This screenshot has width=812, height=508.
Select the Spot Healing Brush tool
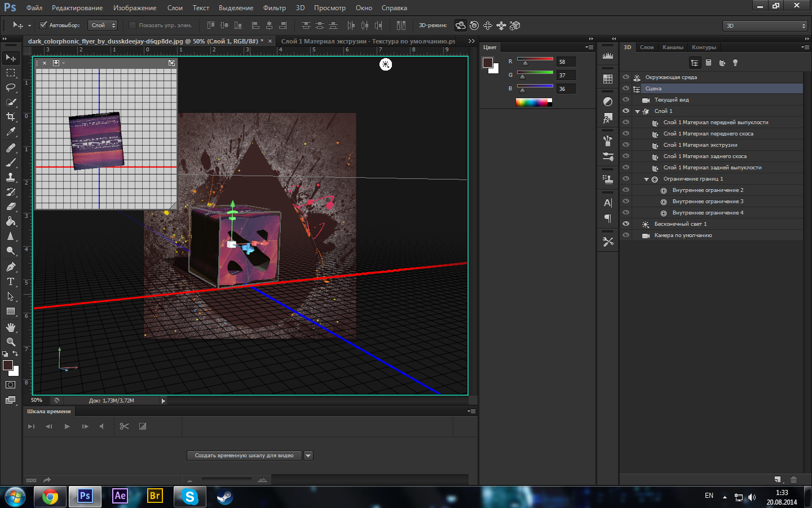pos(11,148)
